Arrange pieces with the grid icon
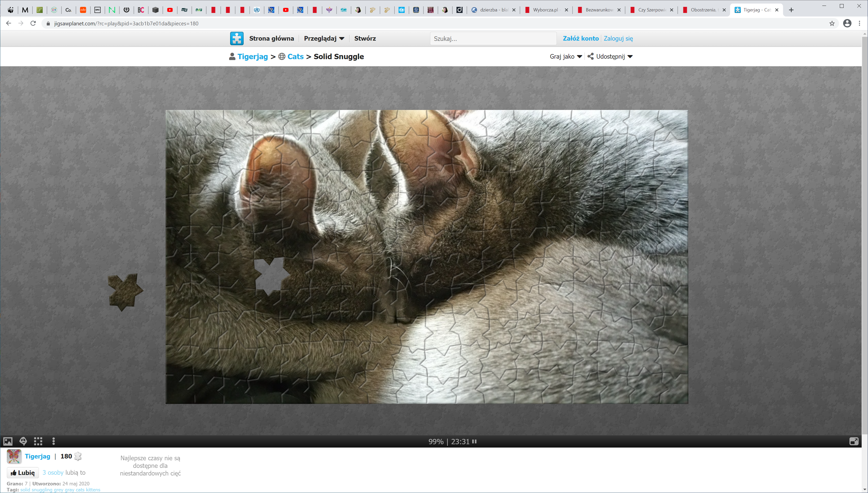 pos(38,441)
